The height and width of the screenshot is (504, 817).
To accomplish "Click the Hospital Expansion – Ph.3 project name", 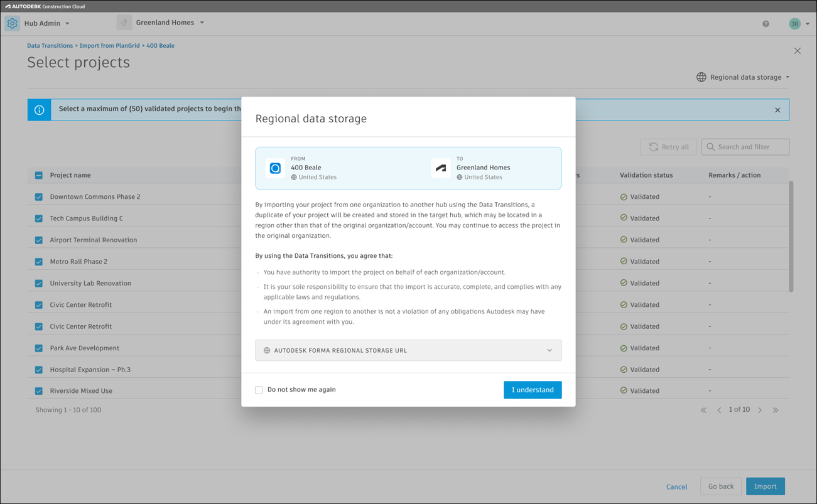I will [90, 370].
